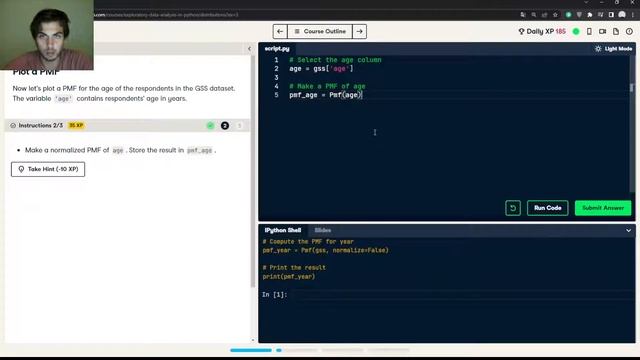The height and width of the screenshot is (360, 640).
Task: Select instruction step 3 indicator
Action: (x=239, y=126)
